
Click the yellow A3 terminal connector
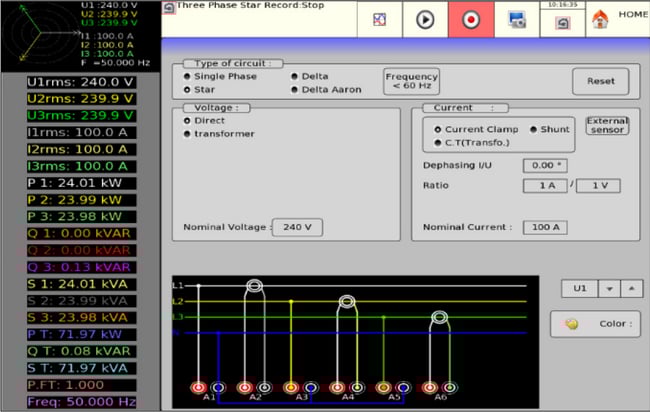click(291, 388)
